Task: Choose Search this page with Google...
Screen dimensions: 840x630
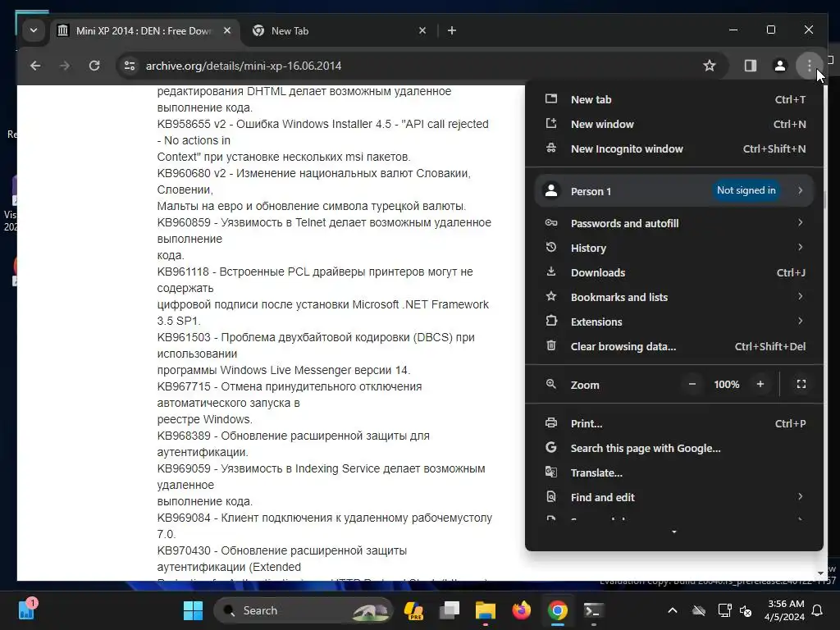Action: tap(674, 449)
